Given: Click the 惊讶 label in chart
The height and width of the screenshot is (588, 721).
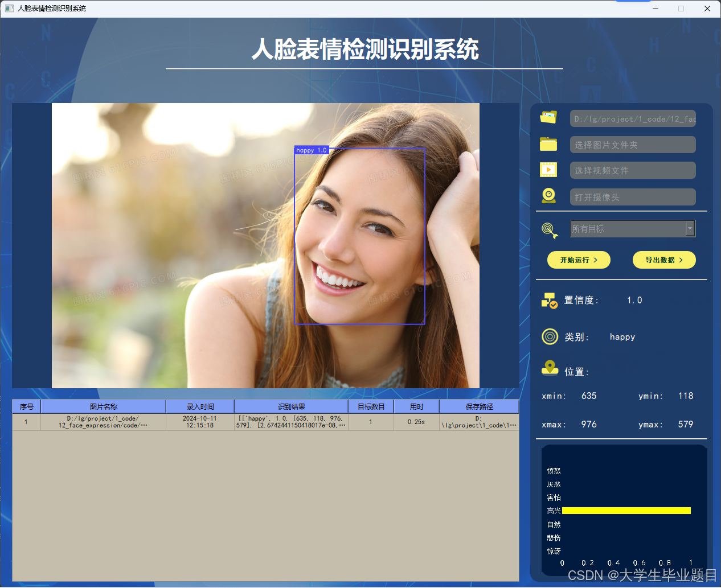Looking at the screenshot, I should point(554,551).
